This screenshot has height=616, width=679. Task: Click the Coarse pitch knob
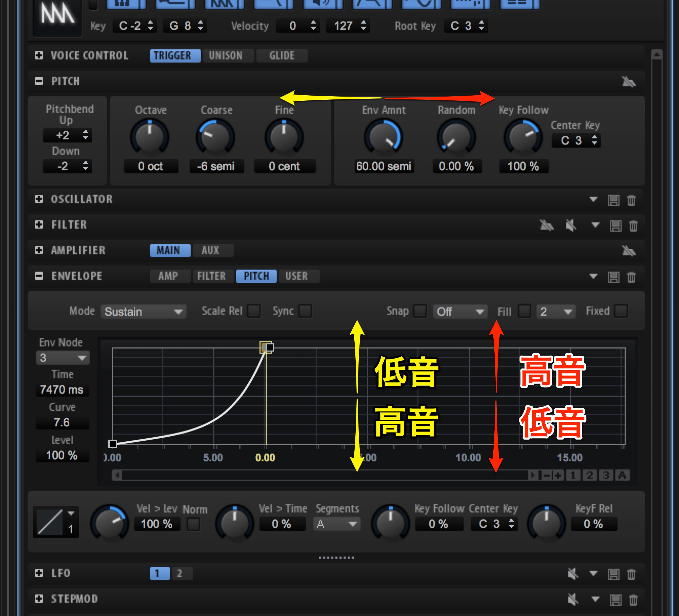pyautogui.click(x=215, y=137)
